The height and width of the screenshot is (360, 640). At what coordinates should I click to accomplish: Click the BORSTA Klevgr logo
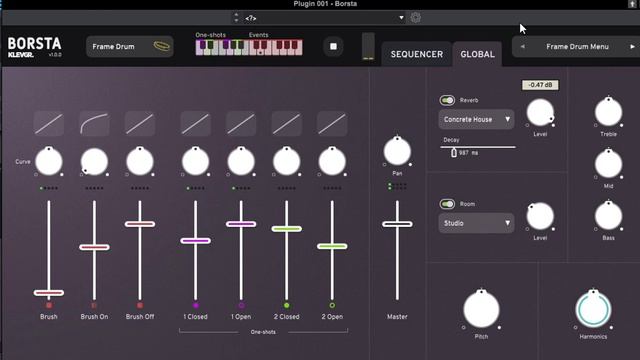pyautogui.click(x=35, y=47)
